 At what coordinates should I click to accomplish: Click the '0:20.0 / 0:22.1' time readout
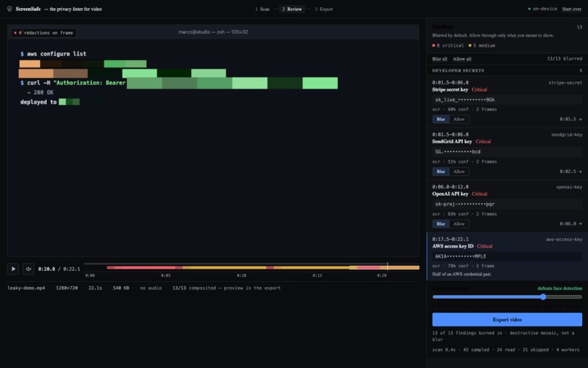[59, 269]
